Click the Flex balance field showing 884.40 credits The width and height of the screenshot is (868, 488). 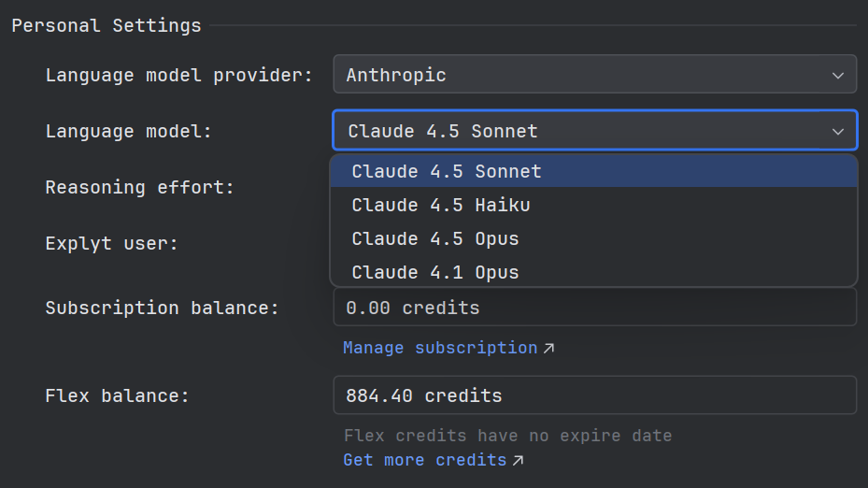tap(594, 395)
